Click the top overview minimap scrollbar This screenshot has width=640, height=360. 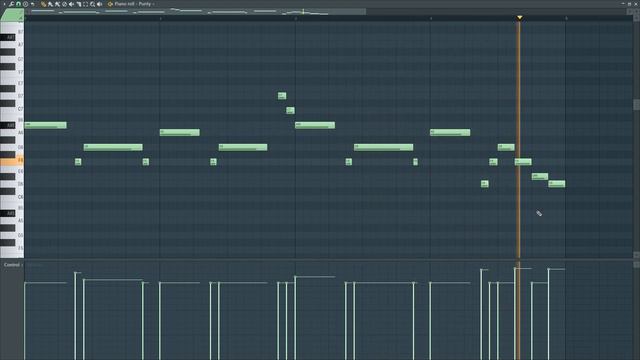[x=195, y=12]
